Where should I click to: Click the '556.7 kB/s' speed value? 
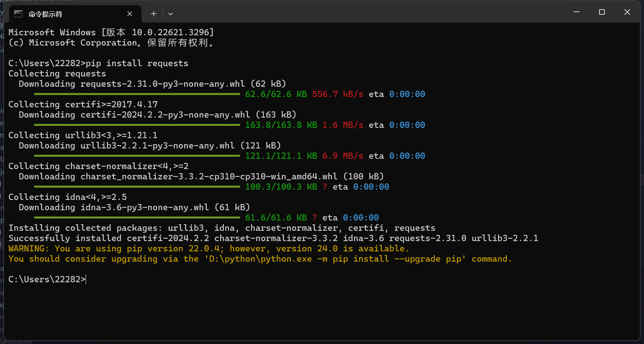[x=338, y=94]
